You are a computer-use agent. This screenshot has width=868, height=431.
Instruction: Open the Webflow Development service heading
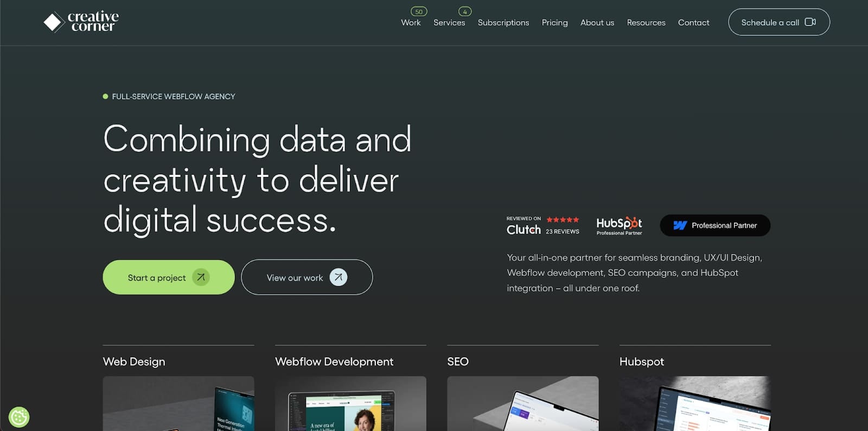point(334,362)
